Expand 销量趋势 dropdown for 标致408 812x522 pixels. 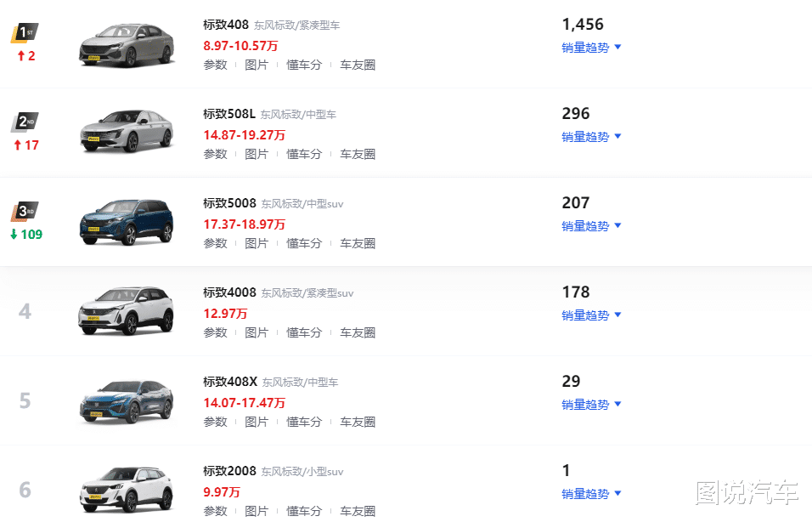[591, 48]
